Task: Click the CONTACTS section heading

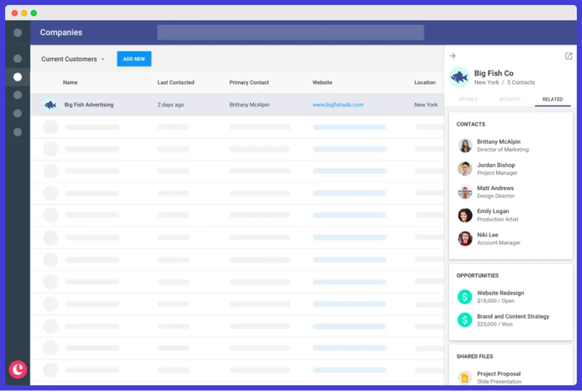Action: click(470, 124)
